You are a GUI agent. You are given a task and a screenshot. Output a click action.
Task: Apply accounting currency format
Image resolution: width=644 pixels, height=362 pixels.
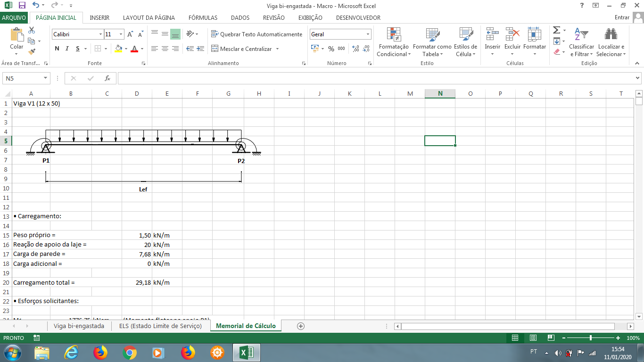[315, 49]
